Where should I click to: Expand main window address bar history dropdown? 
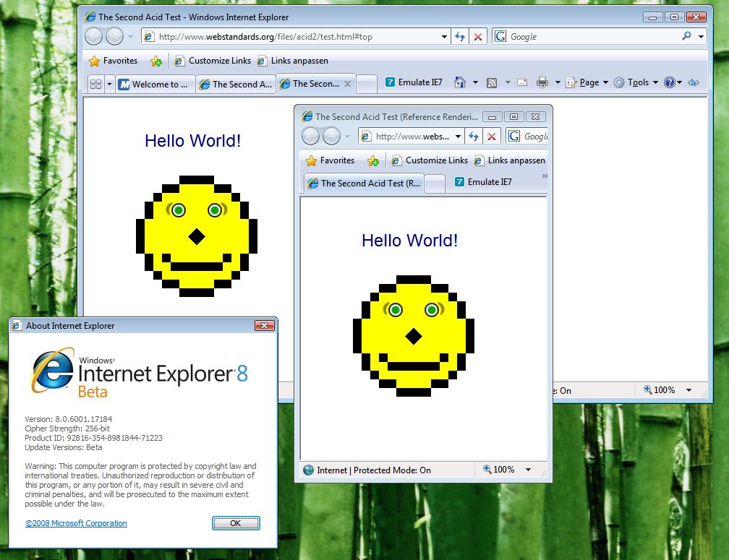444,37
